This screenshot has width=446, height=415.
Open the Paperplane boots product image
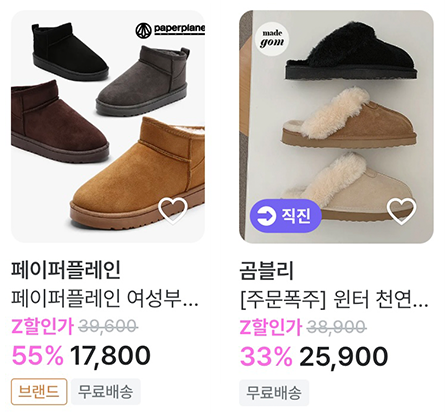tap(108, 126)
